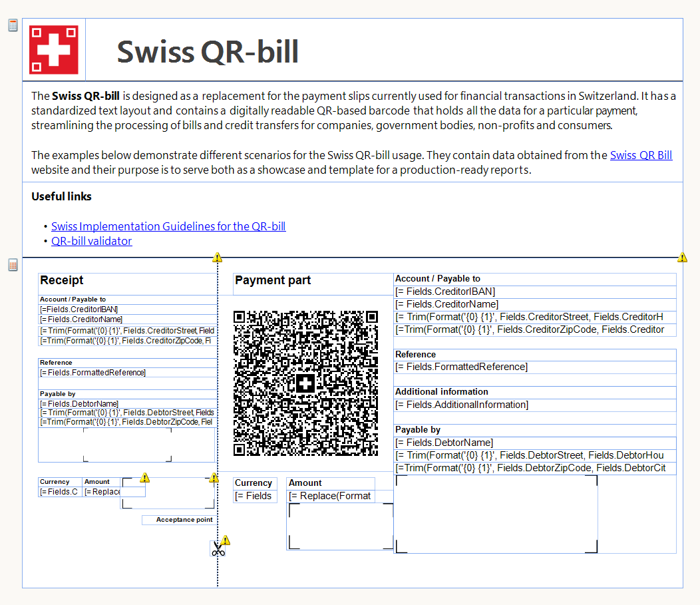Select [= Fields.AdditionalInformation] text box
700x605 pixels.
(x=535, y=405)
